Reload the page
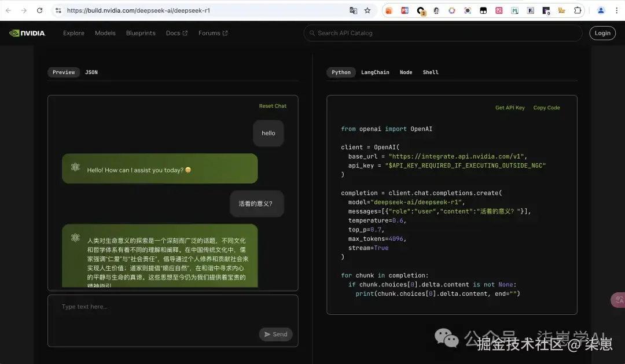This screenshot has height=364, width=625. click(x=39, y=10)
